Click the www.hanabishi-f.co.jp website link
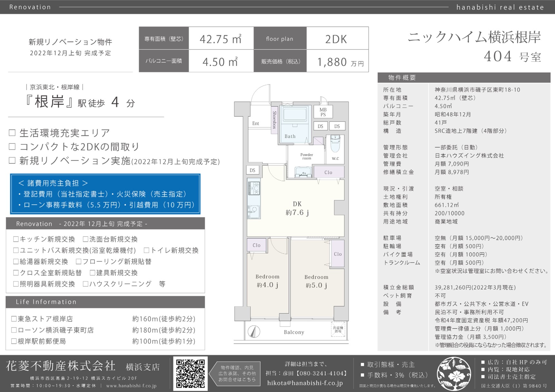 click(x=131, y=386)
